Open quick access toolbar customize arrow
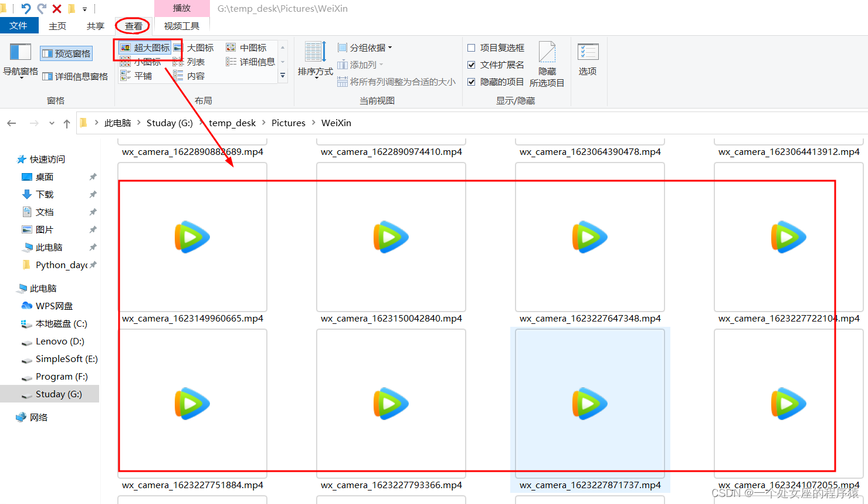The width and height of the screenshot is (868, 504). click(x=84, y=9)
